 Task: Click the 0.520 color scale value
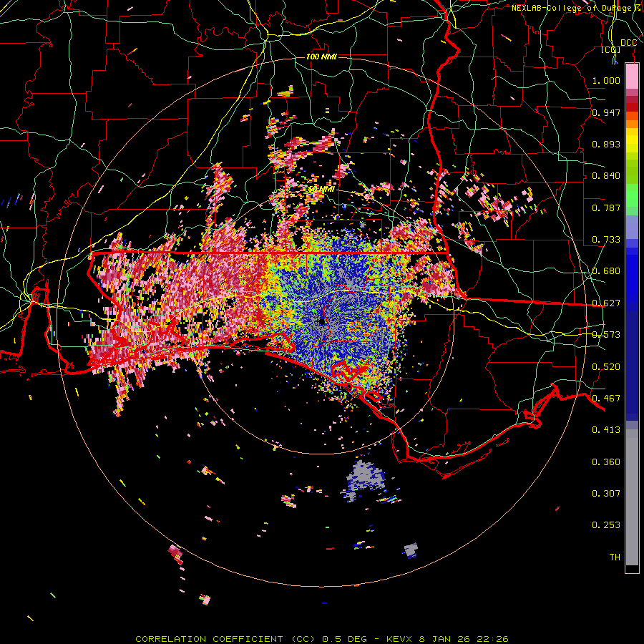(x=606, y=367)
